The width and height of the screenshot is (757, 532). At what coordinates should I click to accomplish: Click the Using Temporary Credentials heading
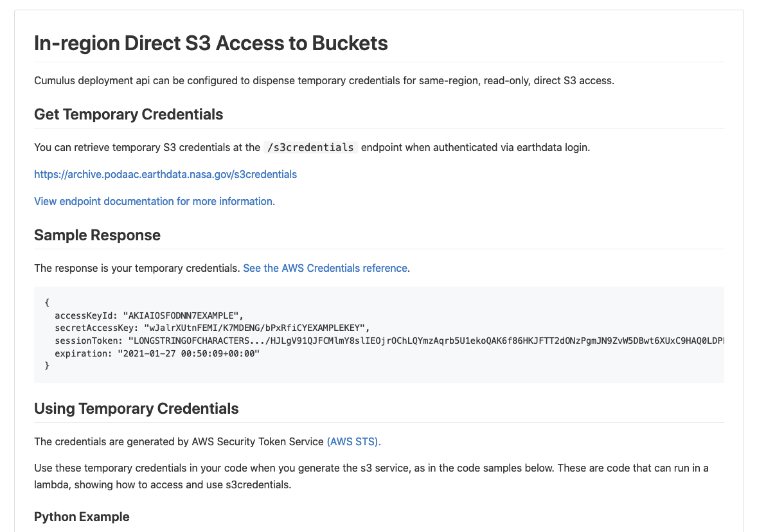pos(136,409)
